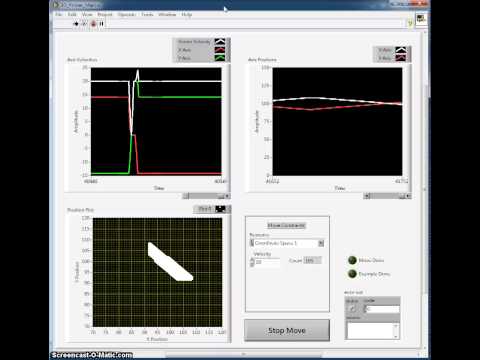Open the Operate menu
Viewport: 480px width, 360px height.
[127, 15]
